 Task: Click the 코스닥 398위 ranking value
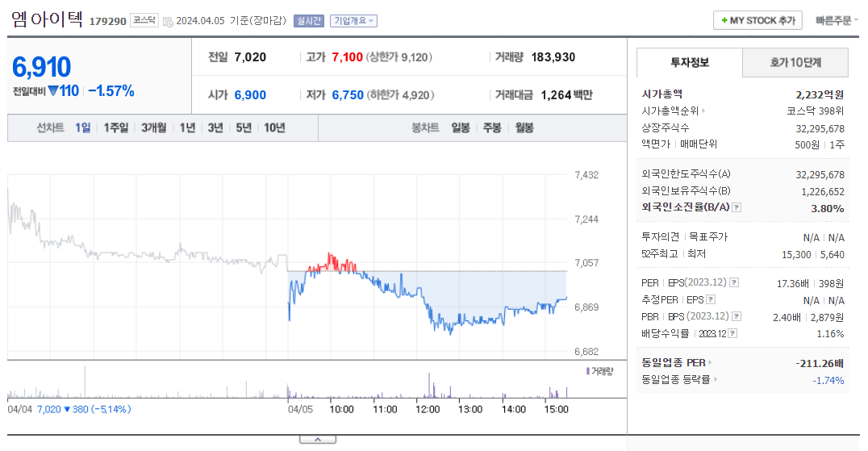coord(816,111)
